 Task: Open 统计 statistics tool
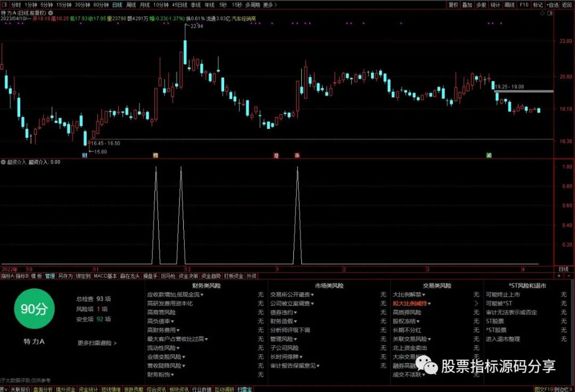(496, 5)
